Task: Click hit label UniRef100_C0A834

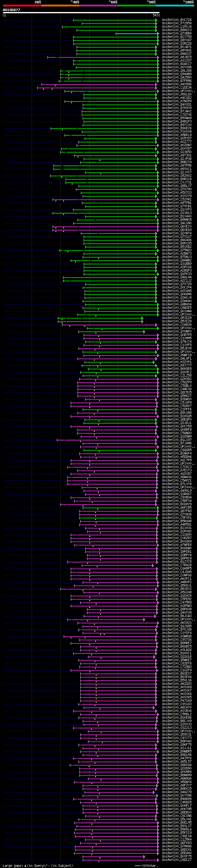Action: (x=177, y=325)
